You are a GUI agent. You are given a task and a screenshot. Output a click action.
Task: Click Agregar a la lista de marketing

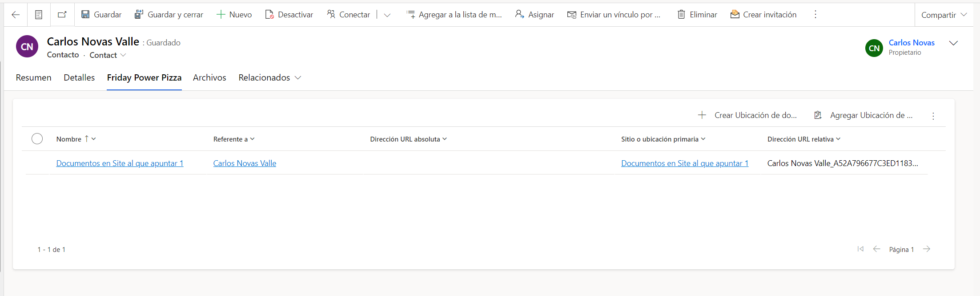coord(454,15)
